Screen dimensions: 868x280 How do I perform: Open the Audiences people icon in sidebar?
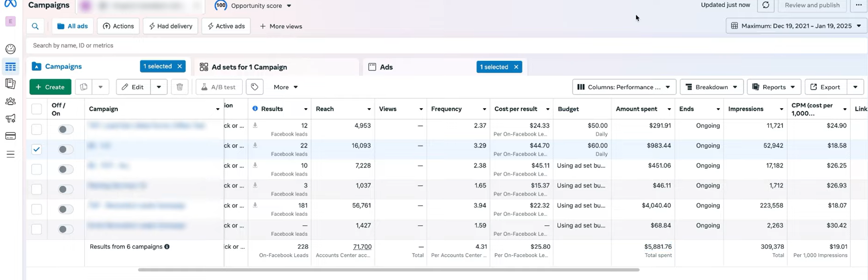pos(10,101)
